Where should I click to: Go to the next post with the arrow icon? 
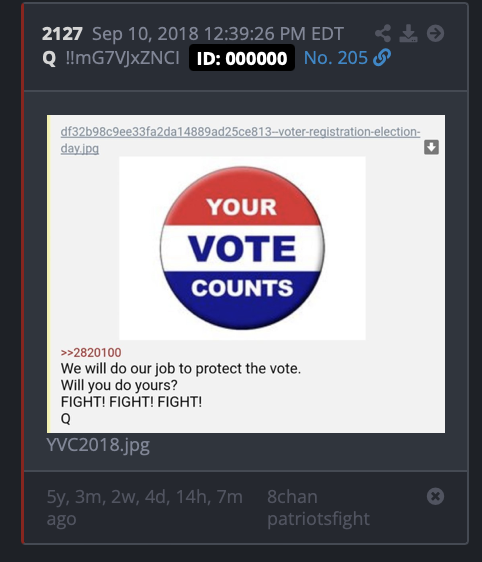pos(435,34)
